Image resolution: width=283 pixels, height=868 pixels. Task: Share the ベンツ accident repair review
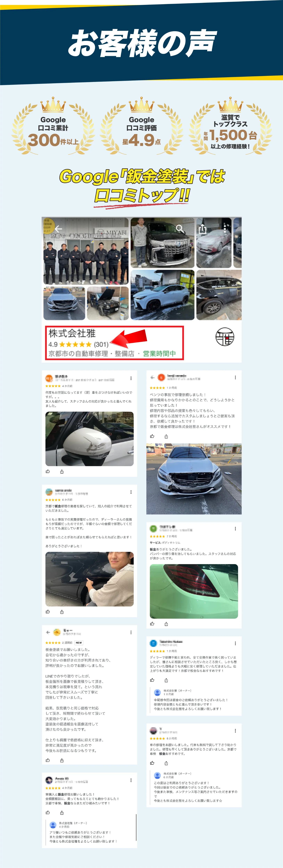(x=166, y=436)
